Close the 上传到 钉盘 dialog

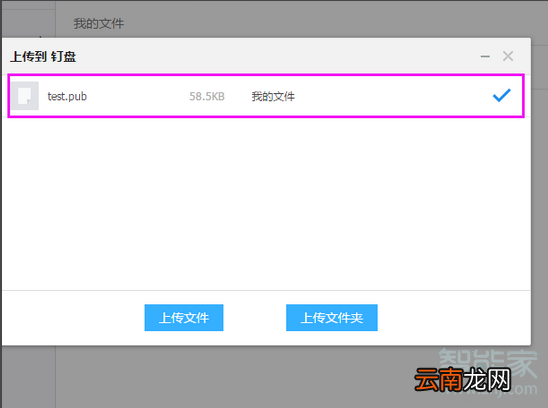(x=508, y=56)
